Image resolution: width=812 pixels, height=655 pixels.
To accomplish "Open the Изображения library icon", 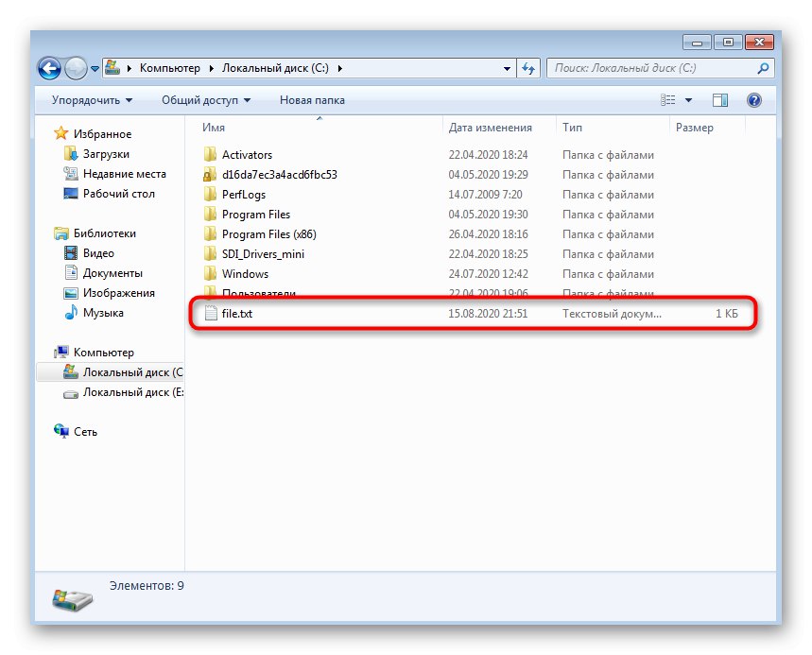I will point(70,292).
